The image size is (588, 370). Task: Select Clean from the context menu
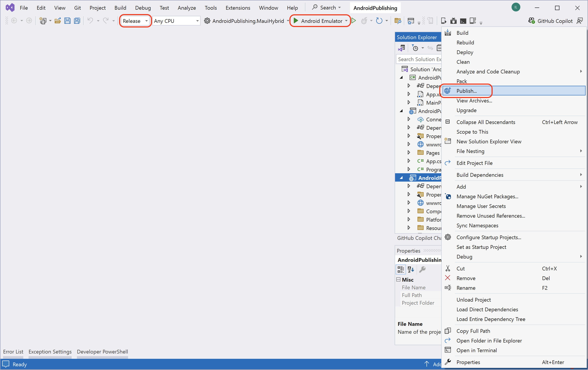[x=514, y=62]
